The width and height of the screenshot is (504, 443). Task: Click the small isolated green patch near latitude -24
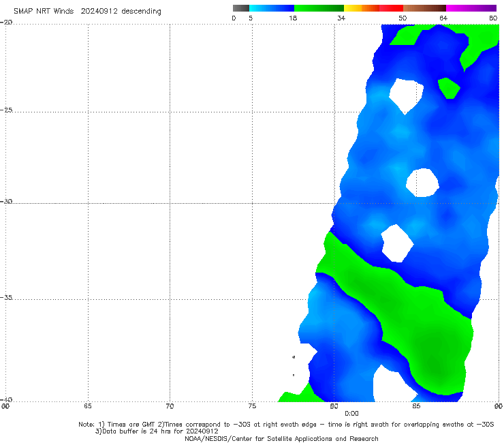pyautogui.click(x=449, y=88)
